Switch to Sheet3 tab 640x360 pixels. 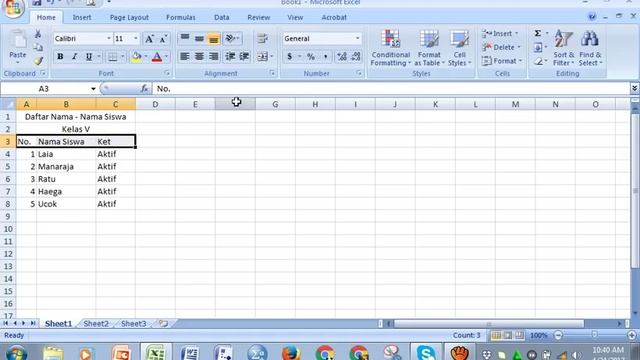pos(133,324)
